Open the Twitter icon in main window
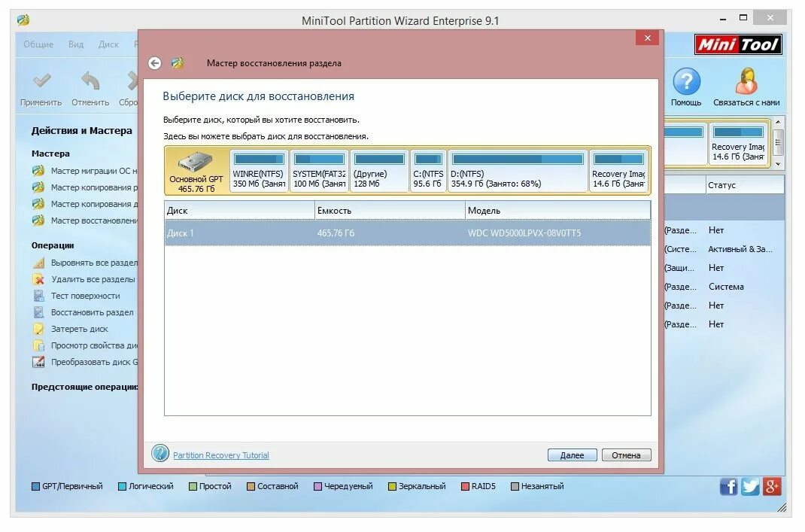Screen dimensions: 805x532 pyautogui.click(x=749, y=486)
